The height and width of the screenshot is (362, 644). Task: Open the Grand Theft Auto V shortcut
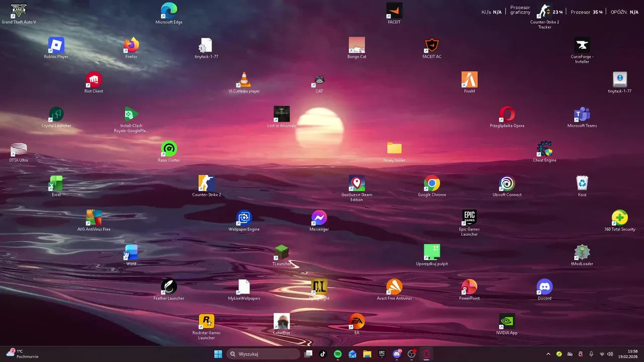pyautogui.click(x=19, y=14)
